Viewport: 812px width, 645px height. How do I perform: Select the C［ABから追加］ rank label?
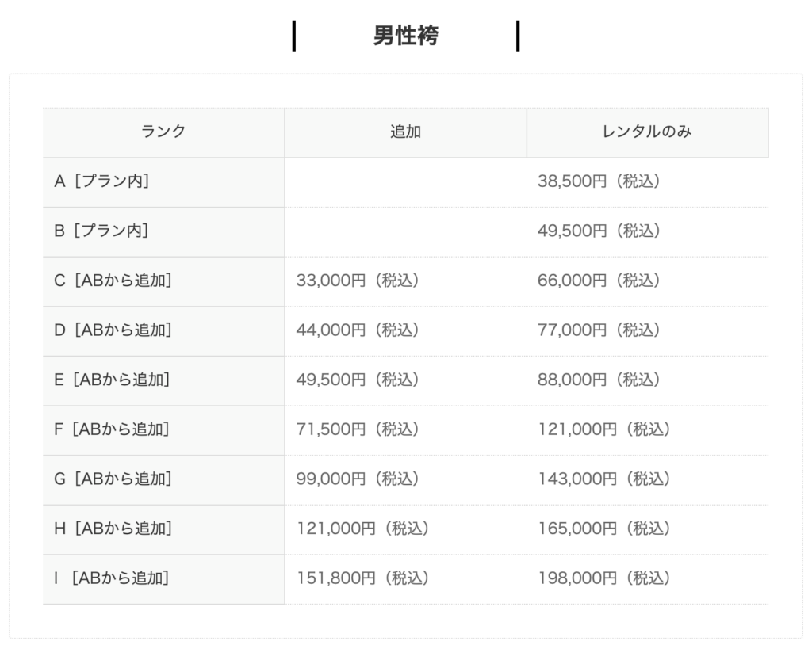113,281
